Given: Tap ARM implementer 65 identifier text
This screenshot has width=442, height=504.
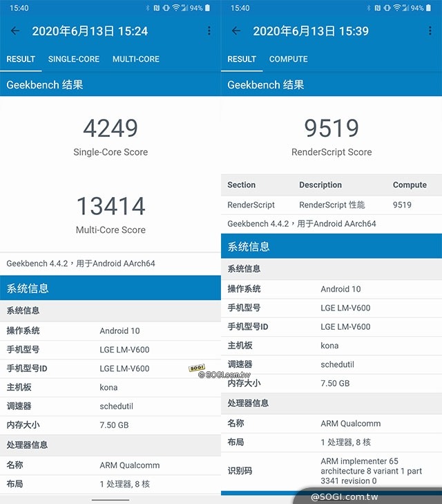Looking at the screenshot, I should (x=371, y=471).
